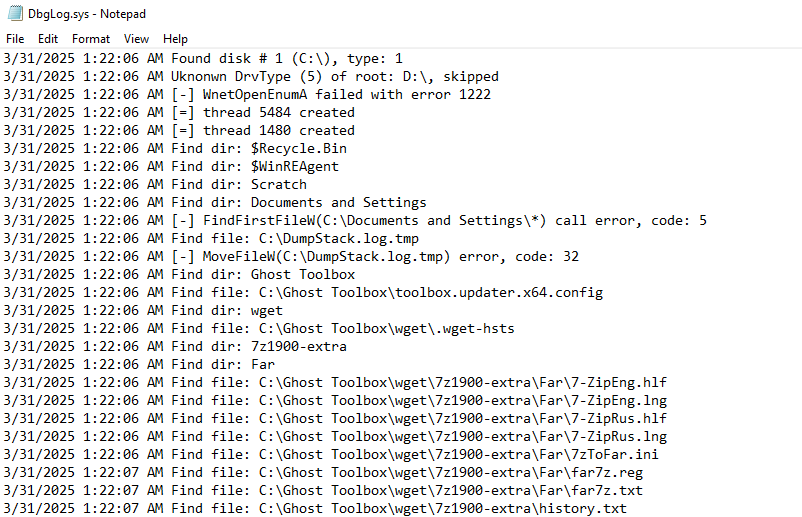Image resolution: width=802 pixels, height=517 pixels.
Task: Open the Help menu
Action: (175, 39)
